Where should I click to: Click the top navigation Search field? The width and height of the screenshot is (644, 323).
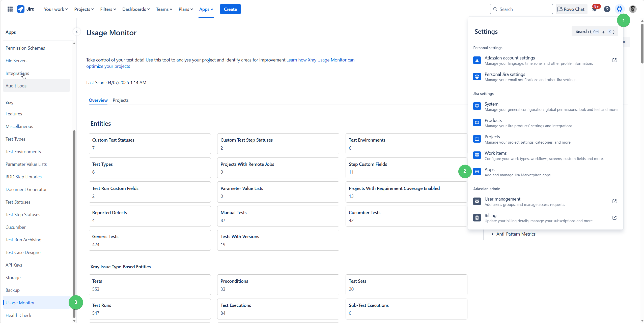coord(521,9)
